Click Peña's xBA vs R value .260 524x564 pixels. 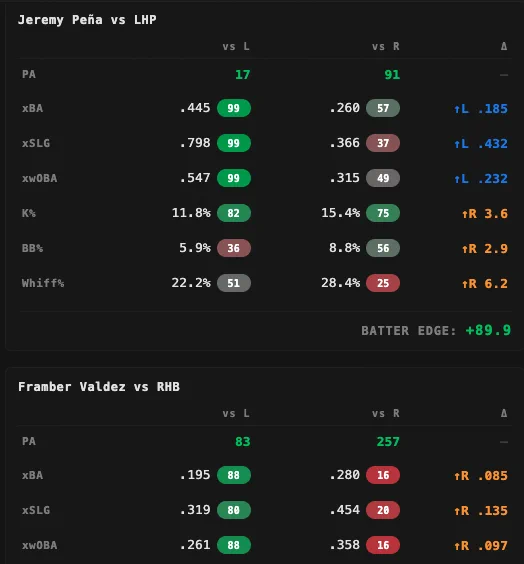point(344,108)
